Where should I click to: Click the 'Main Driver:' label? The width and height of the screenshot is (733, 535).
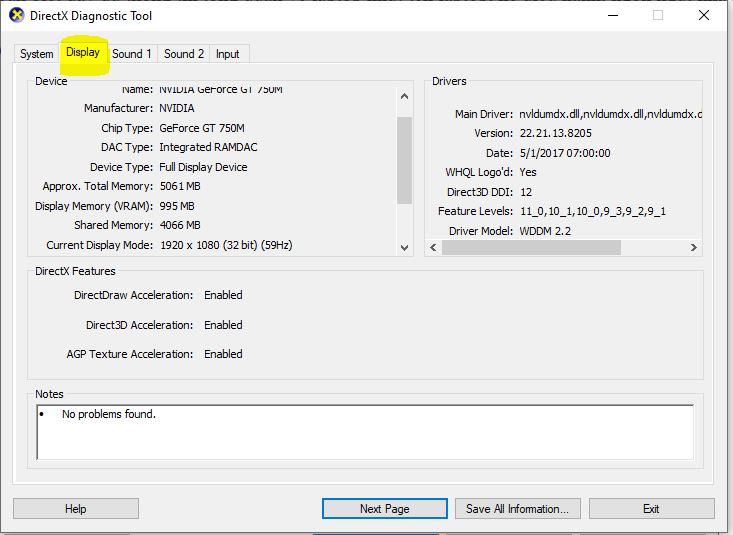(x=484, y=114)
